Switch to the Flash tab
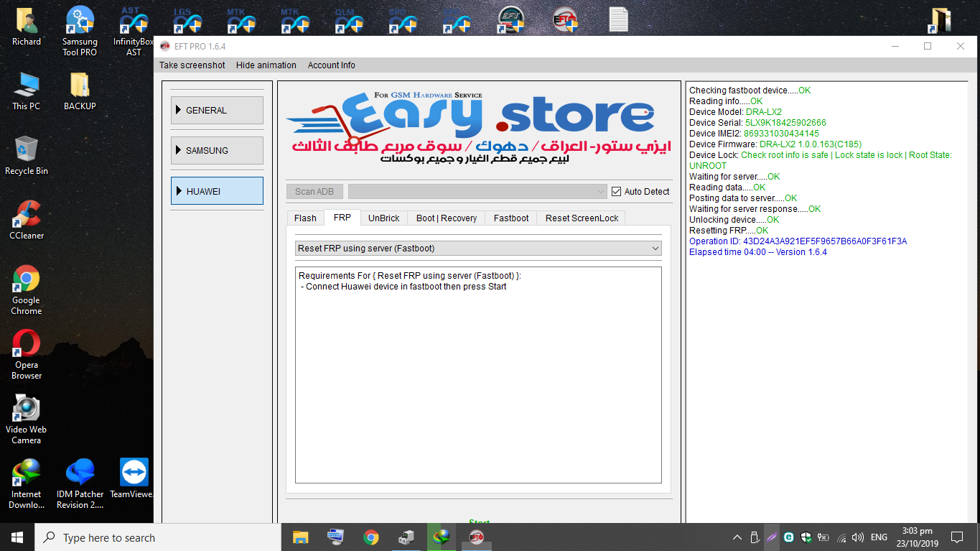The width and height of the screenshot is (980, 551). (305, 218)
